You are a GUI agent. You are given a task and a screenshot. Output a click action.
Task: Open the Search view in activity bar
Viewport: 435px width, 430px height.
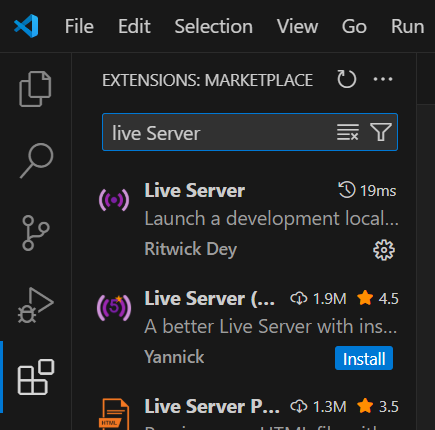pos(36,161)
